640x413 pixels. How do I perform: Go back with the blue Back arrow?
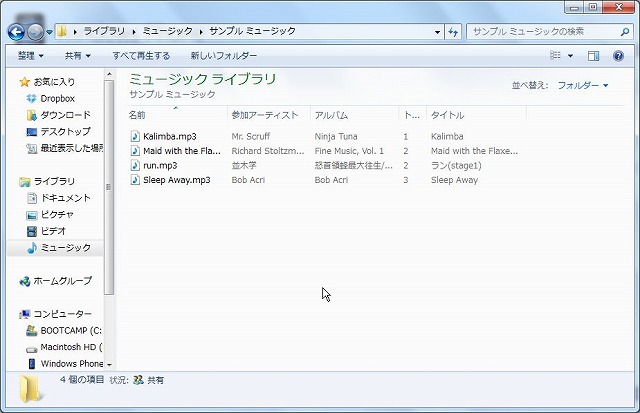click(x=16, y=32)
